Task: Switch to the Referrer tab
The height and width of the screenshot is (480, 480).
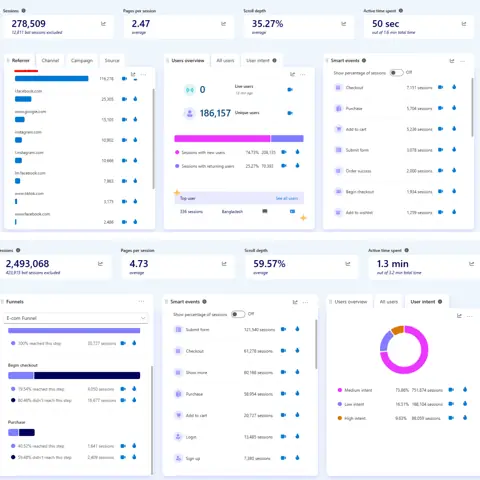Action: tap(21, 61)
